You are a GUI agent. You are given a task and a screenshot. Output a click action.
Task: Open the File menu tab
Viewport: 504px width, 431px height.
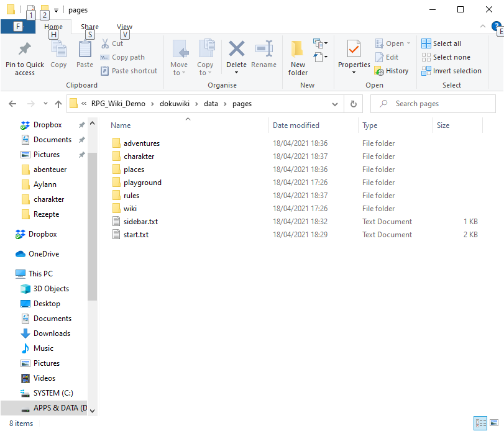pos(18,26)
